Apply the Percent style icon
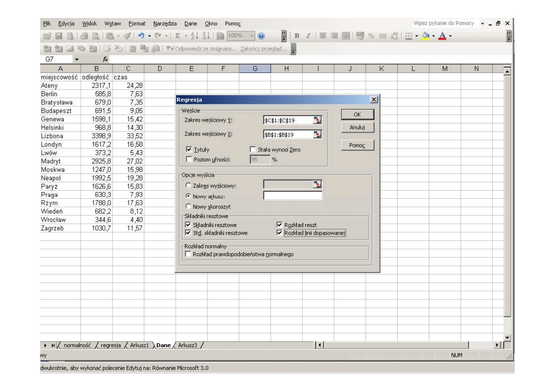Screen dimensions: 555x392 371,36
